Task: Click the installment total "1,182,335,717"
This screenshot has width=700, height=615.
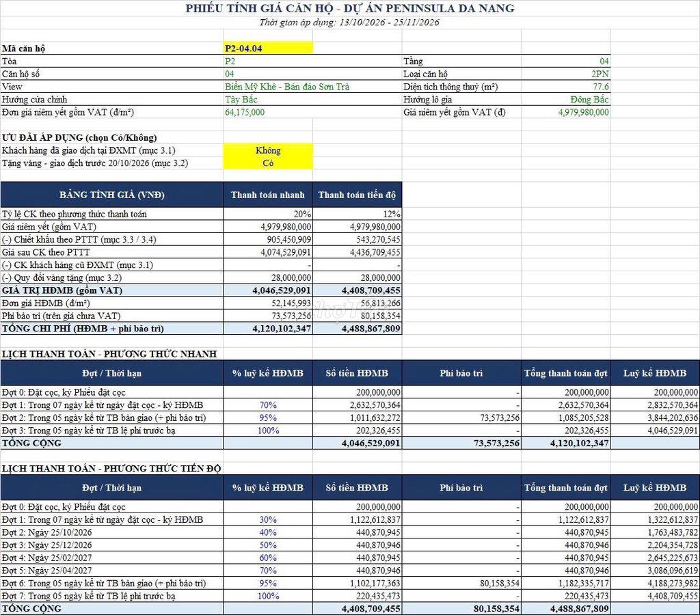Action: [x=584, y=583]
